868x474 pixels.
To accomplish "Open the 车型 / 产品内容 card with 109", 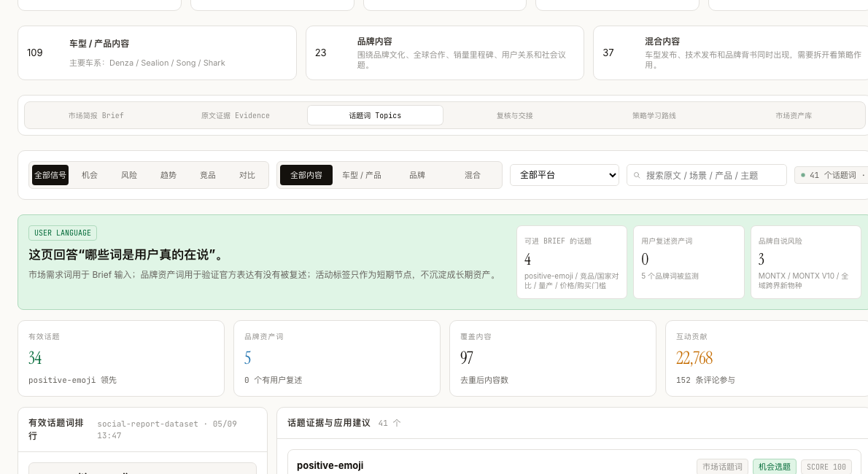I will (158, 53).
